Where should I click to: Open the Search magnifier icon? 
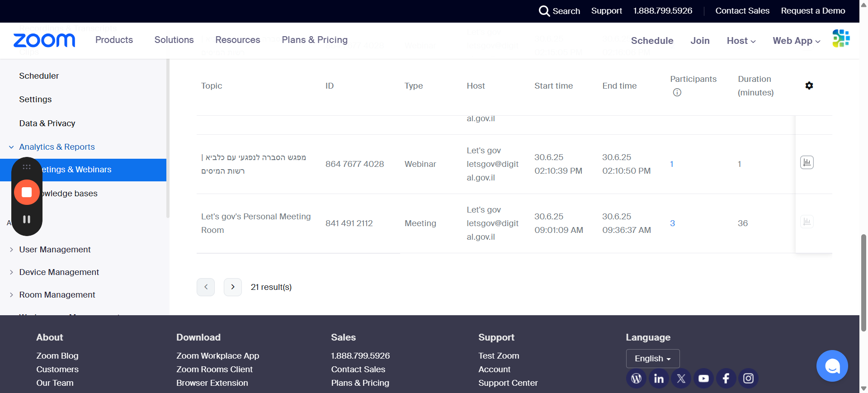coord(544,11)
